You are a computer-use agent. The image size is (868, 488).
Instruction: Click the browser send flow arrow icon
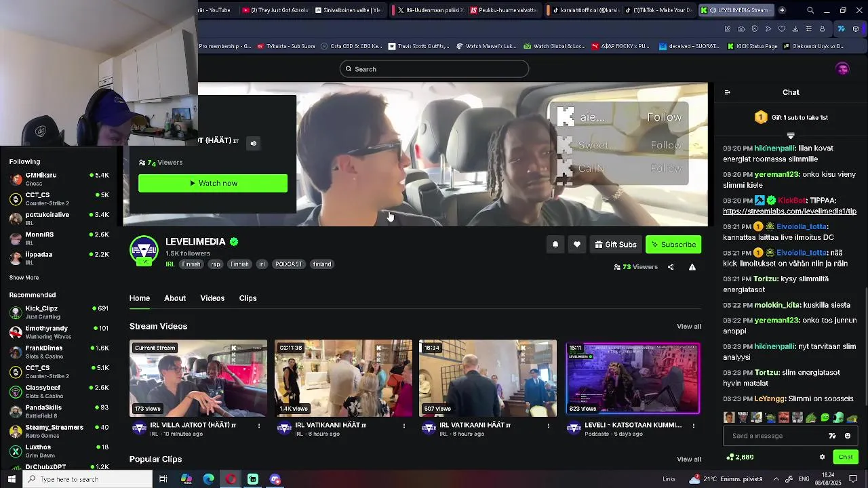[x=768, y=28]
